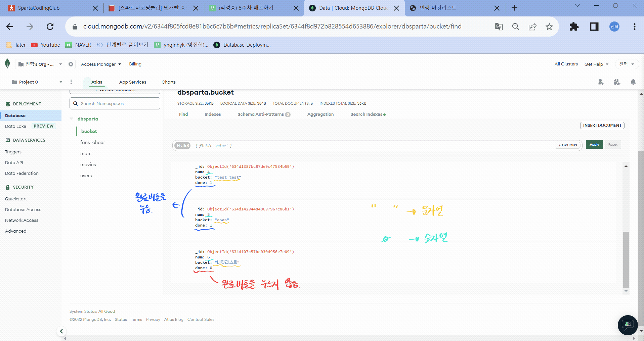Open the zoom magnifier icon in address bar
Viewport: 644px width, 341px height.
coord(516,27)
